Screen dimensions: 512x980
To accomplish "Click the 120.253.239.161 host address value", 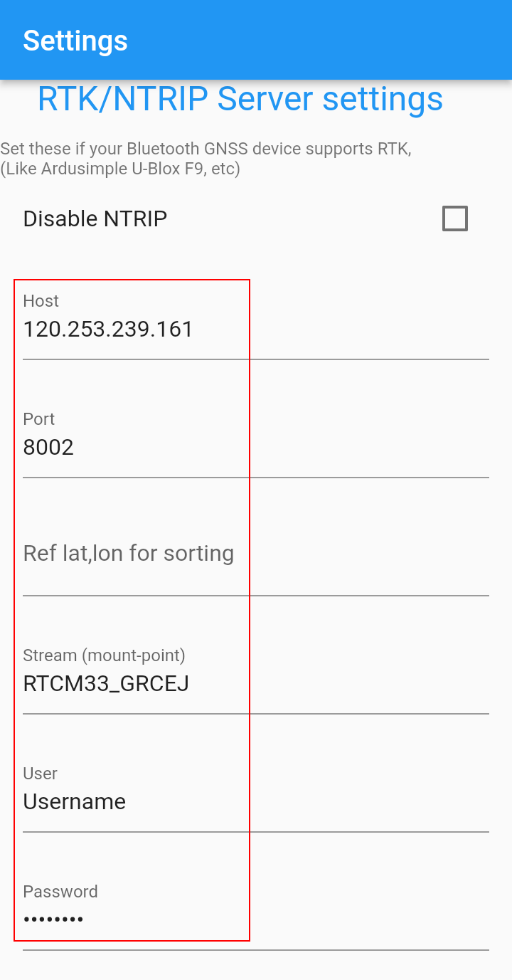I will (108, 330).
